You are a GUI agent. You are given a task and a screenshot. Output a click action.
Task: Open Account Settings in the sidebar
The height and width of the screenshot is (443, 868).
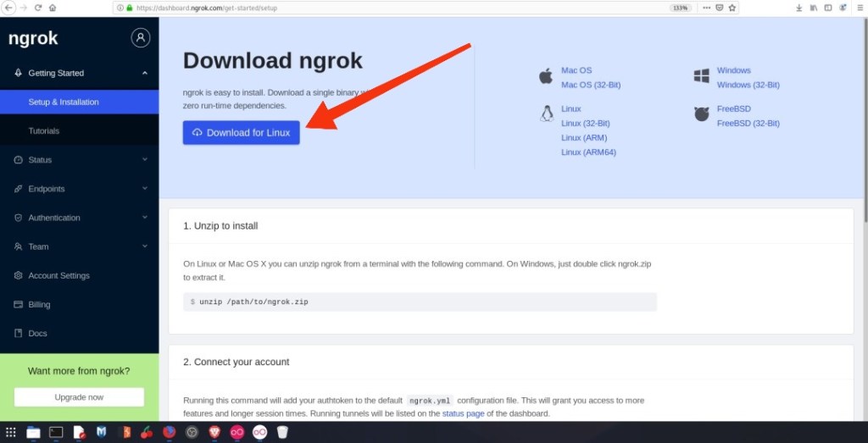58,275
